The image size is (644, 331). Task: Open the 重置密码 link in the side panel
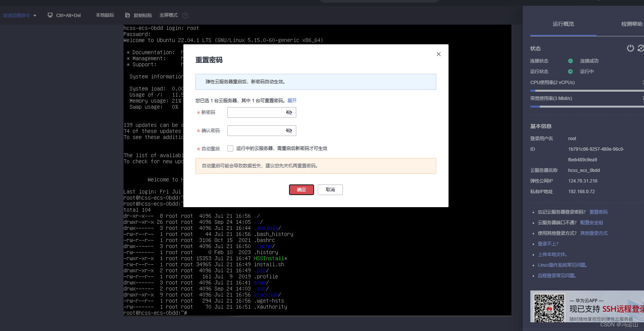point(599,212)
